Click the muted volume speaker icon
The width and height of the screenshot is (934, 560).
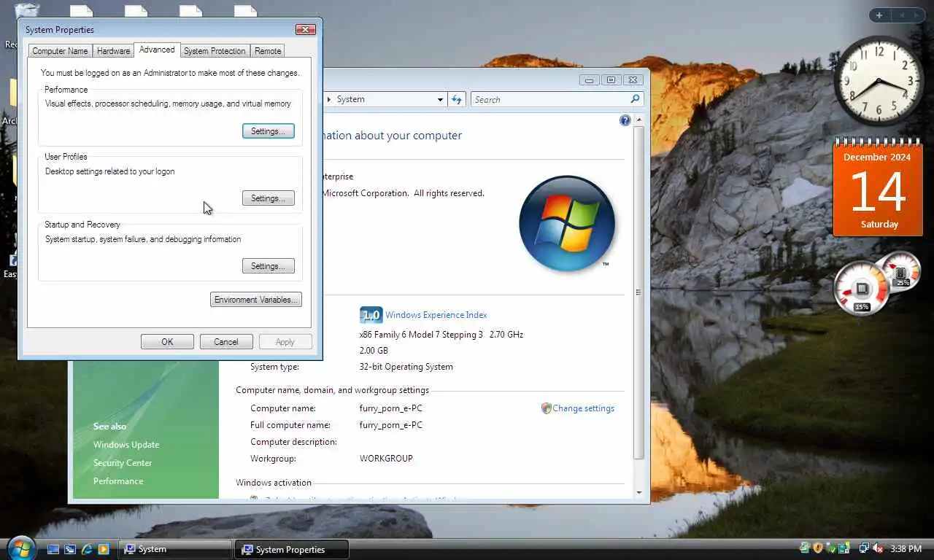point(878,548)
